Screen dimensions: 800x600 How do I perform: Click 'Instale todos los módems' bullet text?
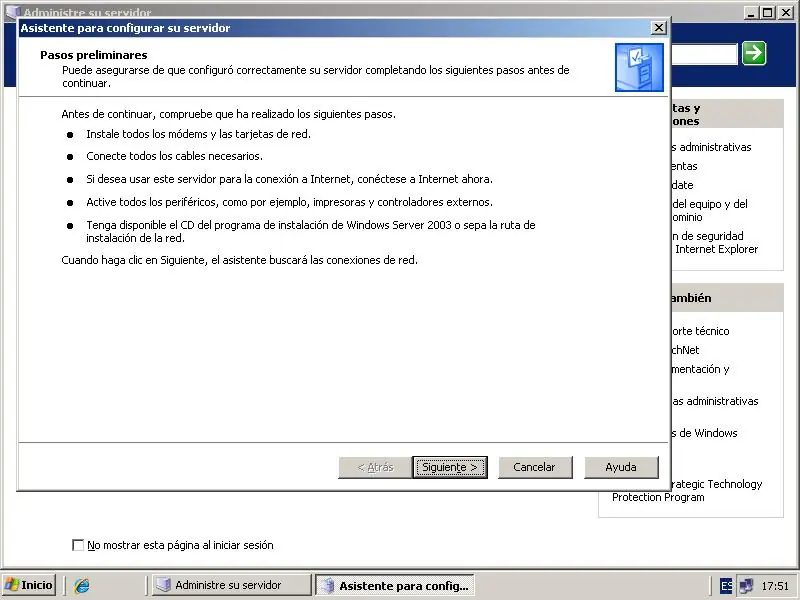tap(198, 134)
